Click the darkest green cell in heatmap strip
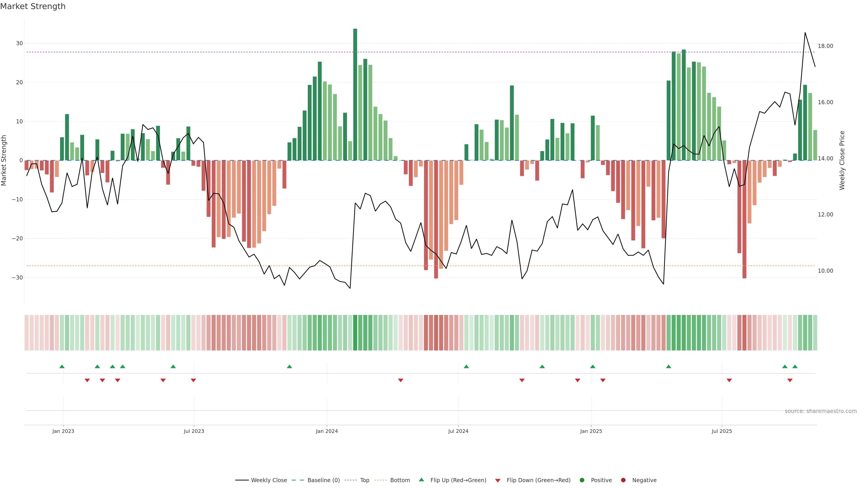Image resolution: width=868 pixels, height=488 pixels. click(x=355, y=333)
